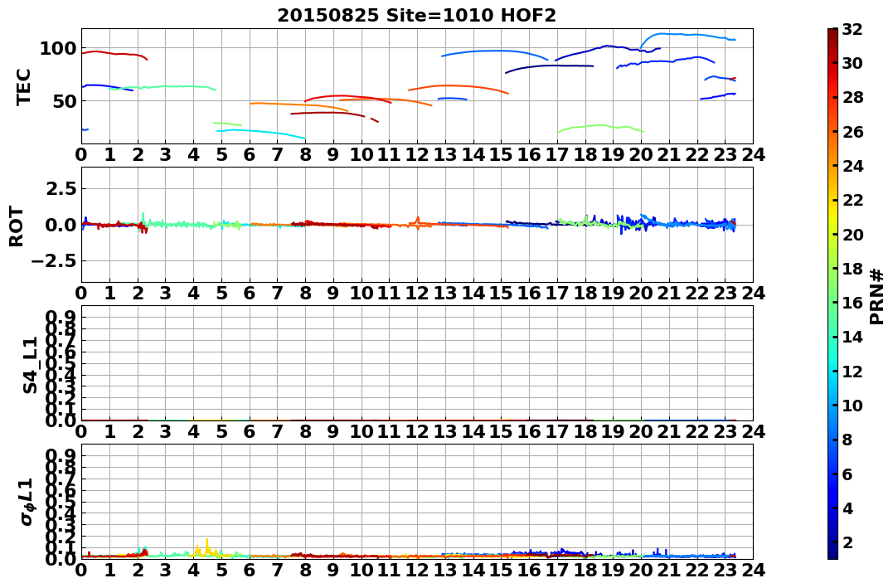The width and height of the screenshot is (893, 588).
Task: Click the yellow sigma-phi spike near hour 4.5
Action: (207, 546)
